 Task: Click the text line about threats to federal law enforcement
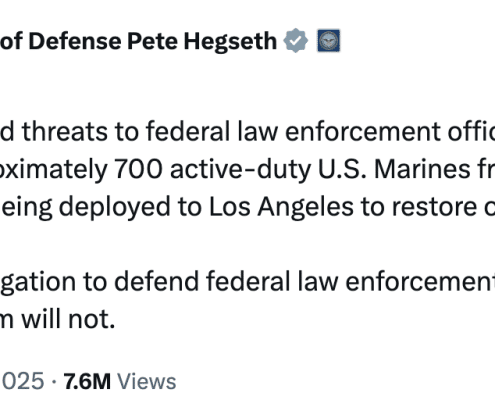tap(247, 131)
